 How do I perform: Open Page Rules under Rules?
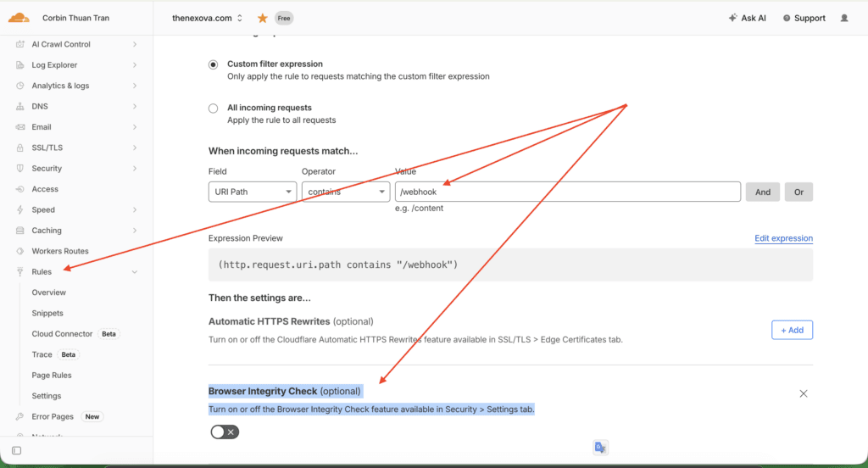pyautogui.click(x=52, y=375)
